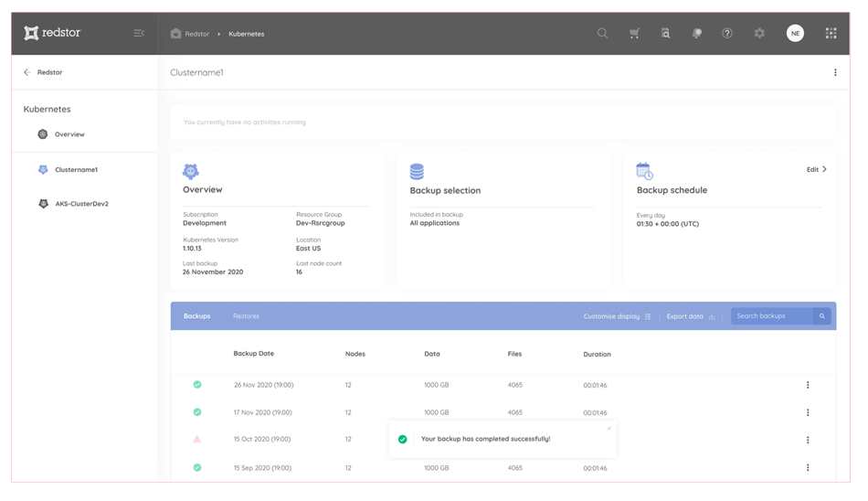Open the apps grid icon
This screenshot has height=501, width=868.
coord(831,33)
